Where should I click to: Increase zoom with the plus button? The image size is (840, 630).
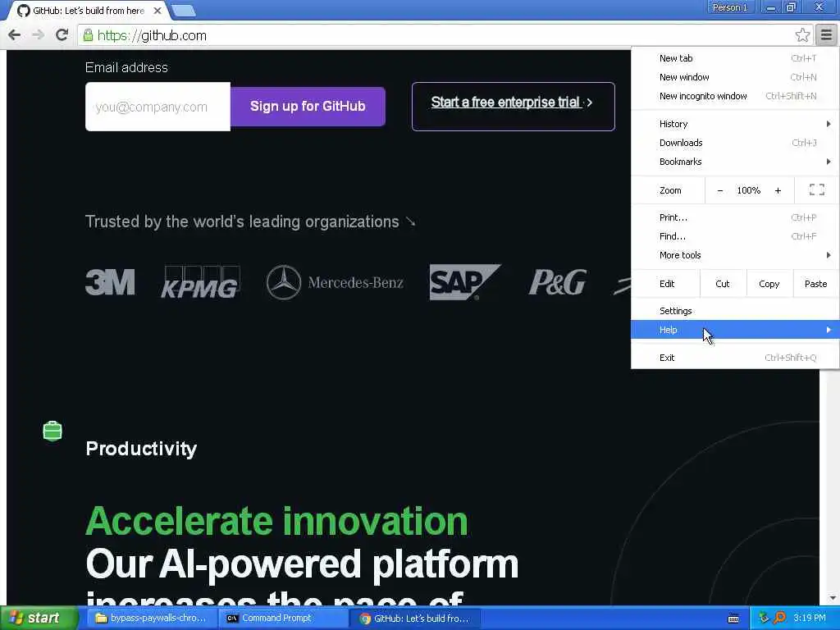pyautogui.click(x=778, y=190)
